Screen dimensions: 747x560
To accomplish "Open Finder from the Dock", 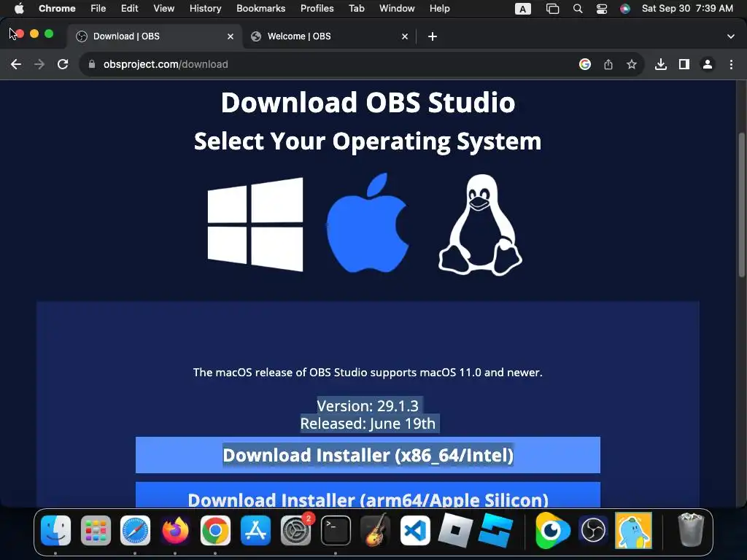I will tap(55, 531).
